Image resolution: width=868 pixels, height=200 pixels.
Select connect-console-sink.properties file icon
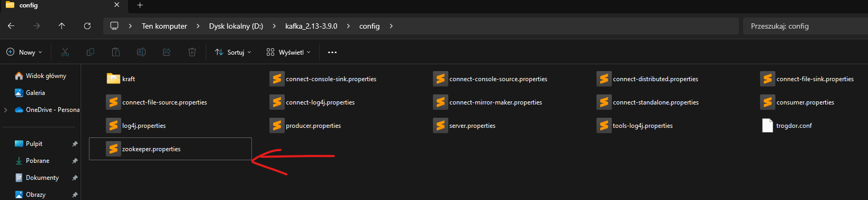(x=277, y=79)
